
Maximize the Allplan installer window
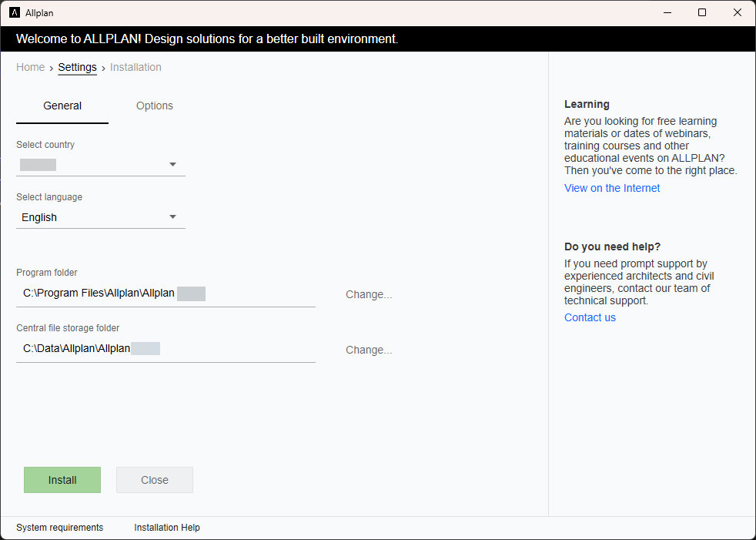coord(702,12)
